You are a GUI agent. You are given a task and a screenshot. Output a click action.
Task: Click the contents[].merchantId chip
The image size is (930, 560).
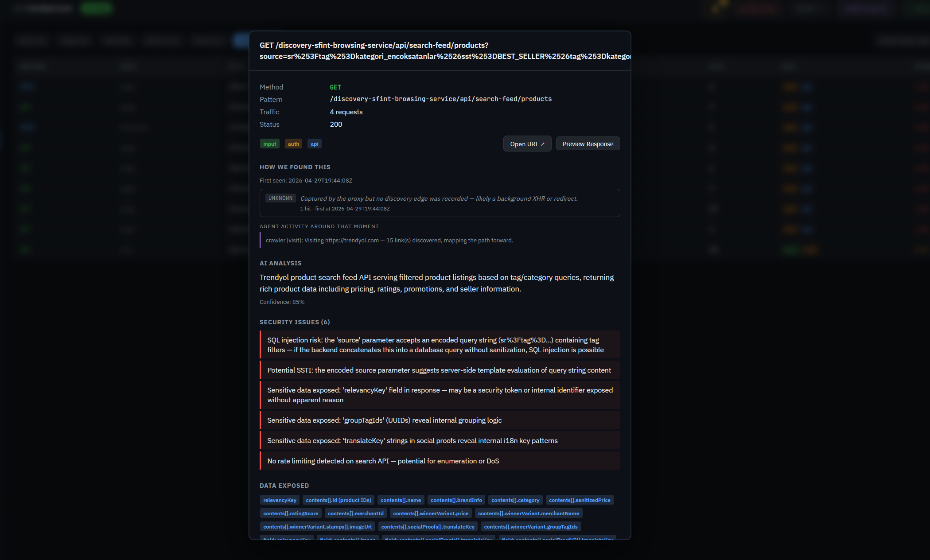pos(356,513)
